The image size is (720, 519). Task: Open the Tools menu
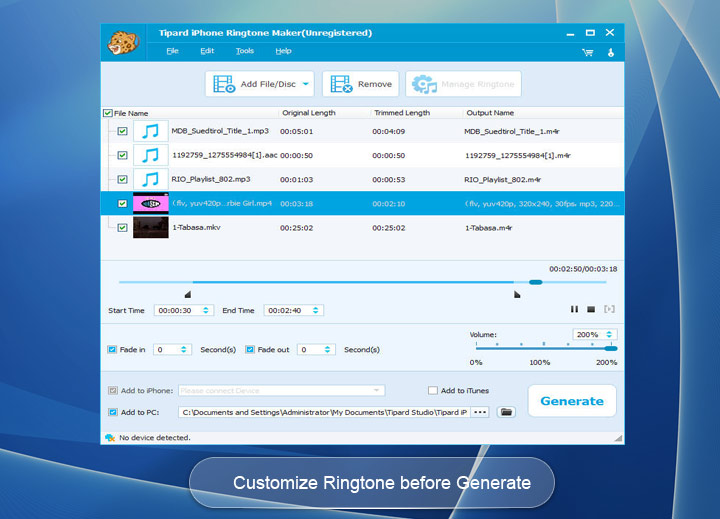point(245,51)
